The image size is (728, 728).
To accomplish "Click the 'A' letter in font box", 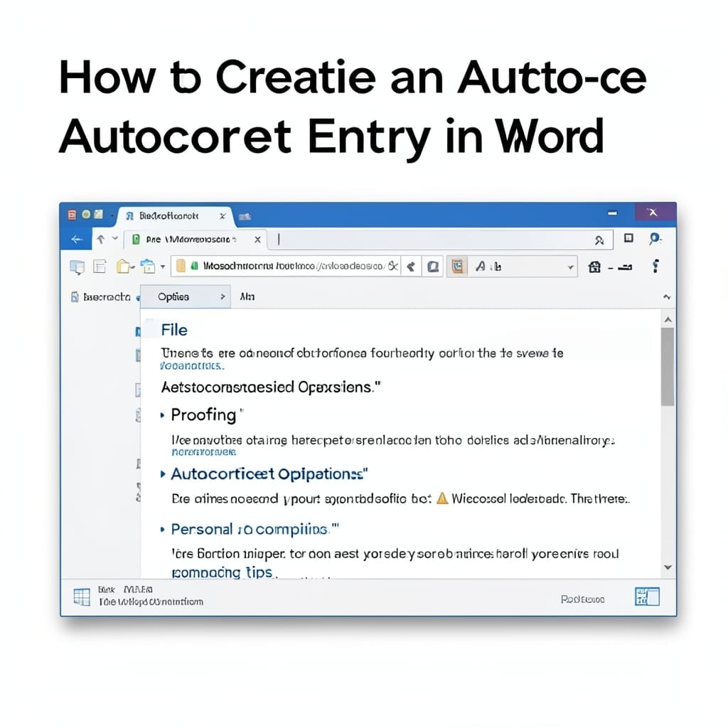I will pos(481,266).
